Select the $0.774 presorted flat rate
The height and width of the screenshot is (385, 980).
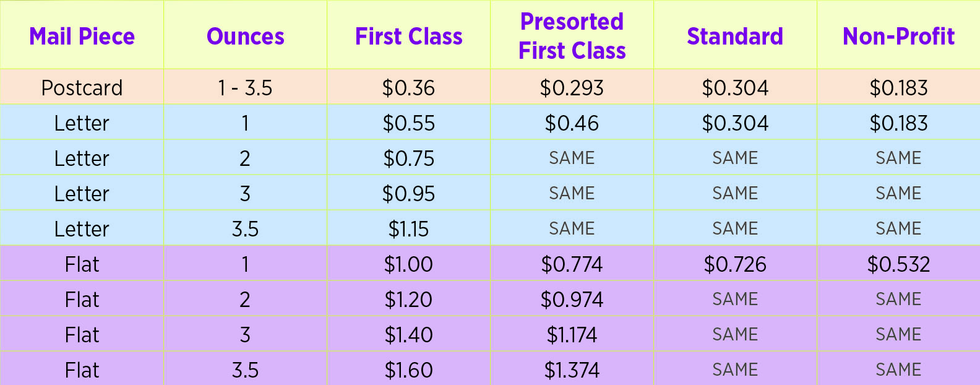point(572,264)
